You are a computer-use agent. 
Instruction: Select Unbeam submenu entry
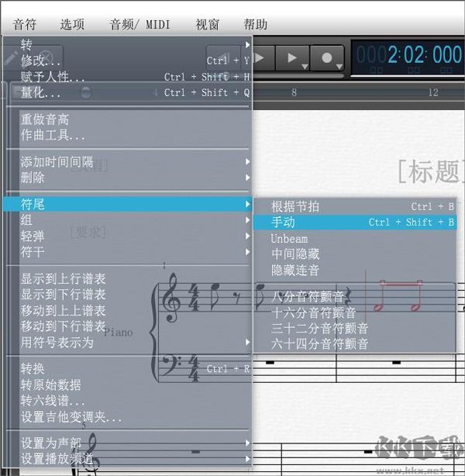click(x=355, y=239)
